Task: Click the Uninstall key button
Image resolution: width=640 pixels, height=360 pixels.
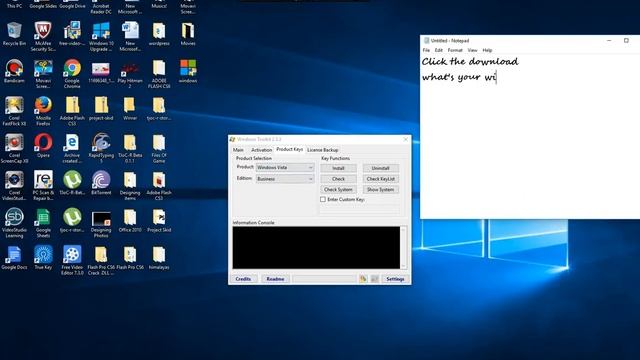Action: pos(380,168)
